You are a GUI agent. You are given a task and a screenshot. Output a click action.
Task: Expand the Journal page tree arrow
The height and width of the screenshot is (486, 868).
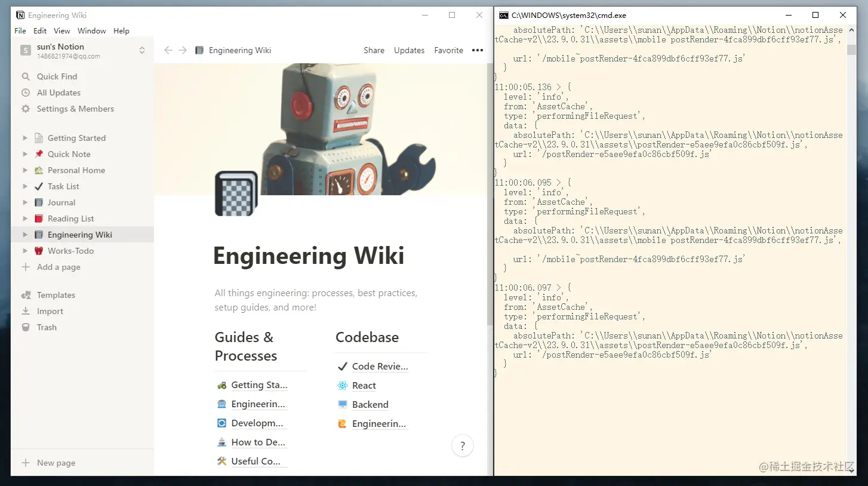(25, 202)
